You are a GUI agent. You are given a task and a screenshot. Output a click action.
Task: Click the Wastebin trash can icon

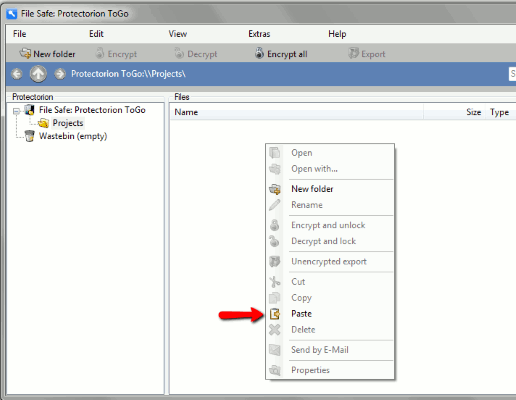tap(30, 136)
